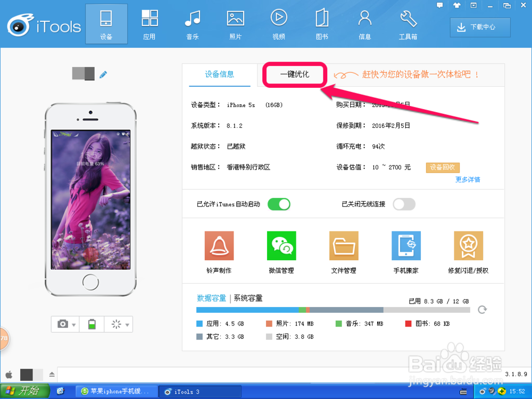
Task: Click the 其它: 3.3 GB legend text
Action: click(x=225, y=337)
